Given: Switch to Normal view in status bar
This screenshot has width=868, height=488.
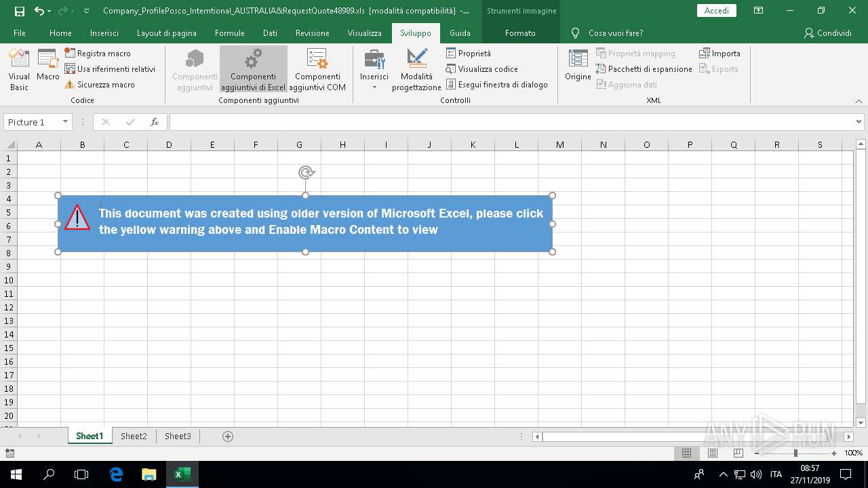Looking at the screenshot, I should pyautogui.click(x=686, y=453).
